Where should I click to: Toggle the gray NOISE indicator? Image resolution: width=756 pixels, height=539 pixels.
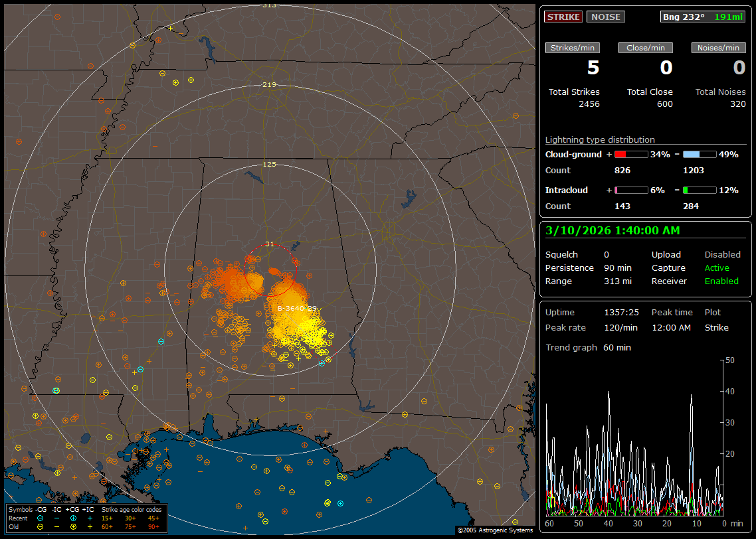[605, 17]
